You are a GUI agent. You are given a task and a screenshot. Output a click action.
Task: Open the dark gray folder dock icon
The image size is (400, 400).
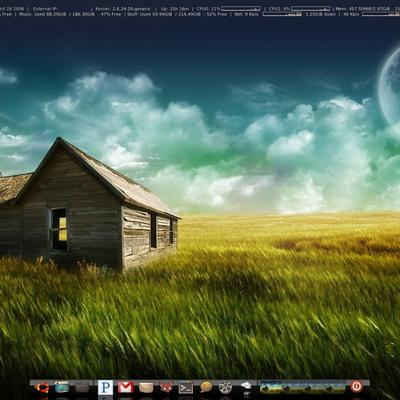pyautogui.click(x=82, y=388)
